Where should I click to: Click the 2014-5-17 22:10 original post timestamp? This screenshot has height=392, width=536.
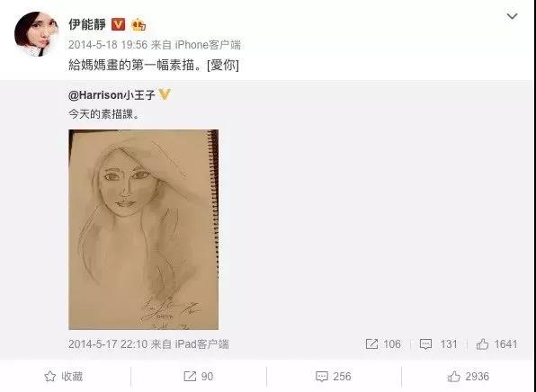pos(108,343)
